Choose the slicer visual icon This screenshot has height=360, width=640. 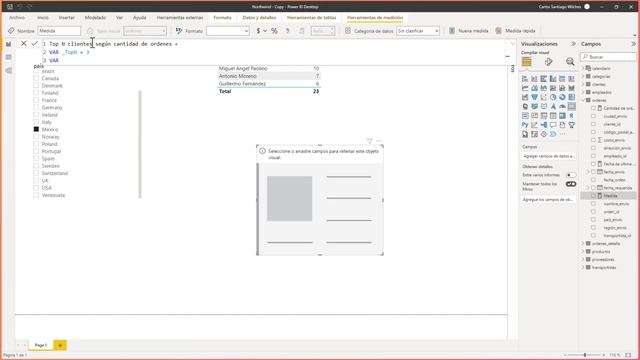coord(544,116)
